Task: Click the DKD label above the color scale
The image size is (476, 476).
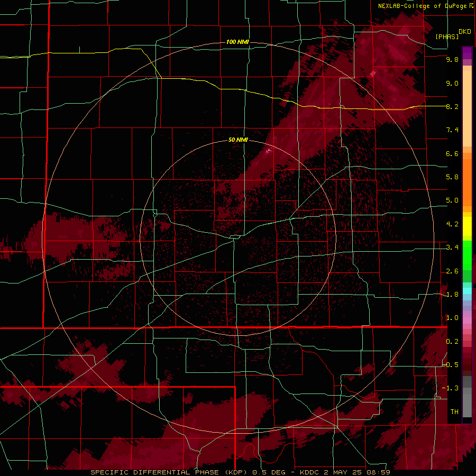Action: click(x=465, y=32)
